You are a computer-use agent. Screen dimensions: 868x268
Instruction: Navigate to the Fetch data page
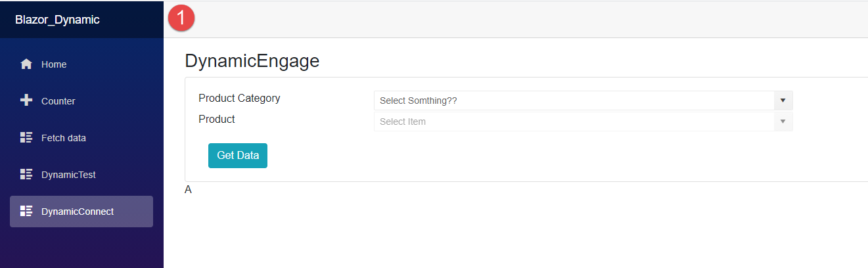64,138
